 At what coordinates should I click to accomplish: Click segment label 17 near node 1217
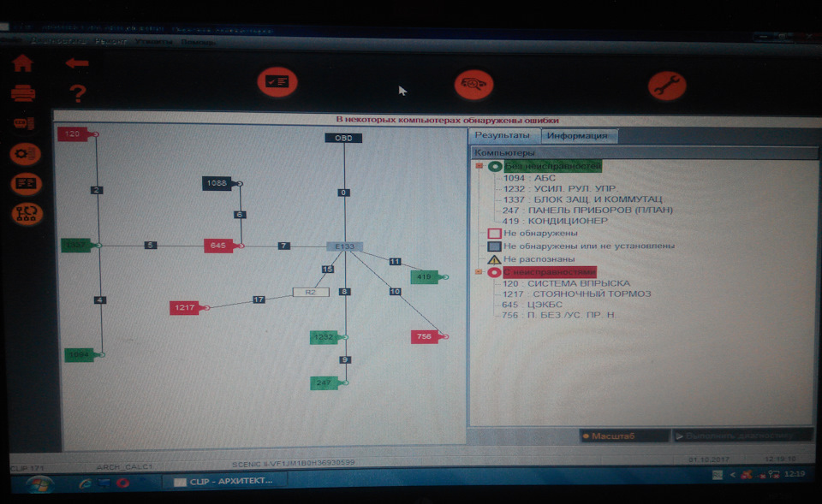point(259,299)
